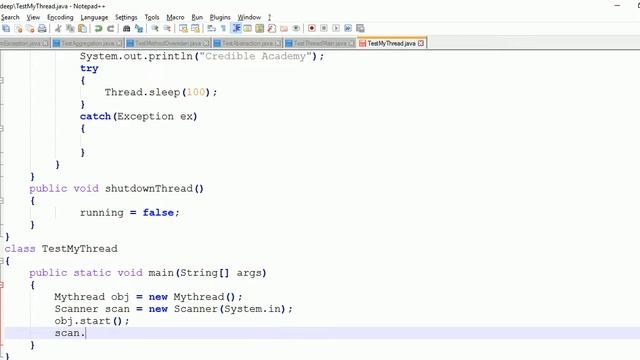Select the active TestMyThread.java tab
The height and width of the screenshot is (360, 640).
tap(391, 43)
